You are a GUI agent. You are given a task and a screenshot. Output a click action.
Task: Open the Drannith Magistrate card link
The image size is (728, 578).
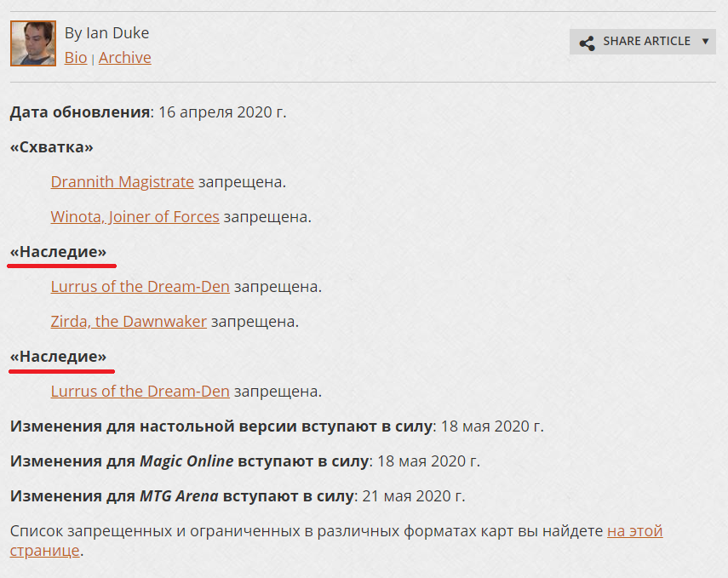122,182
